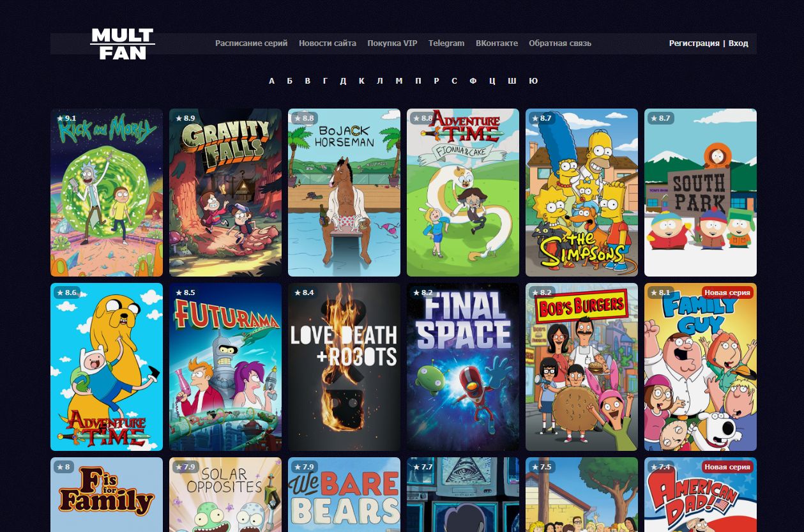
Task: Show titles starting with С
Action: click(x=454, y=81)
